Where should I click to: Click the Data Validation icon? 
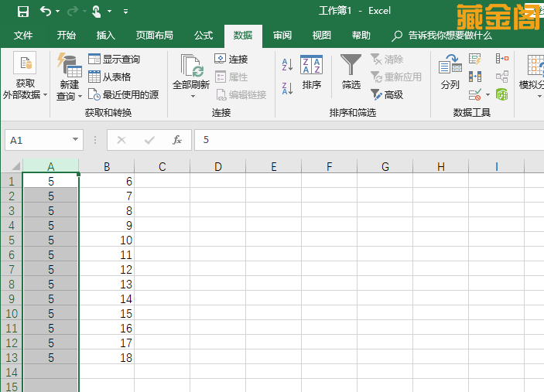pyautogui.click(x=475, y=94)
